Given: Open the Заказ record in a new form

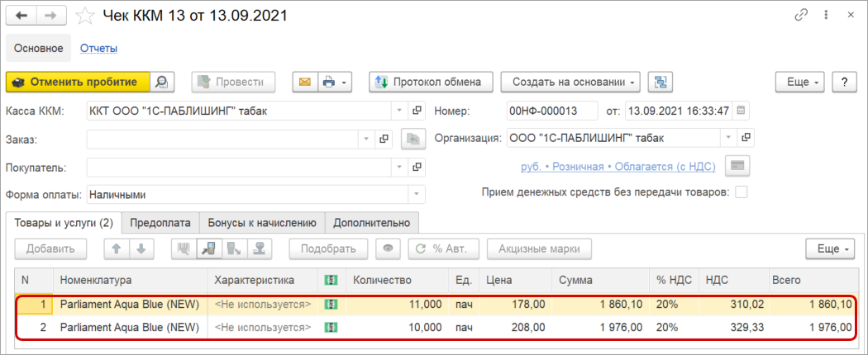Looking at the screenshot, I should 383,140.
